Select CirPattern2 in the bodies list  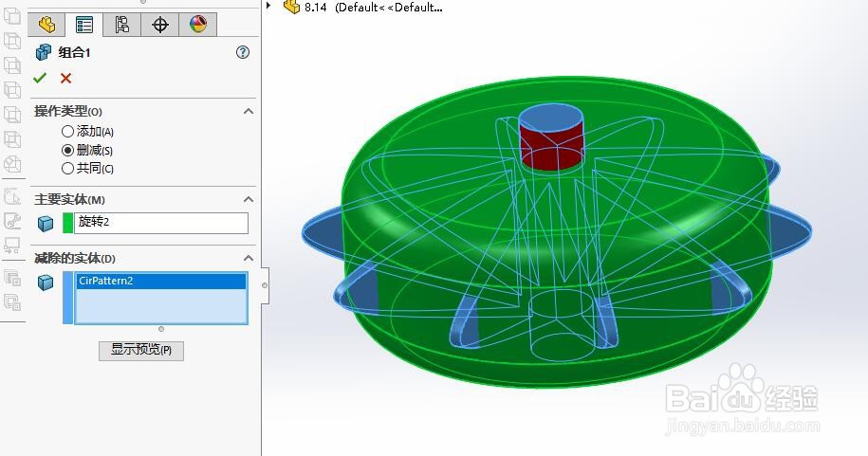click(x=161, y=281)
